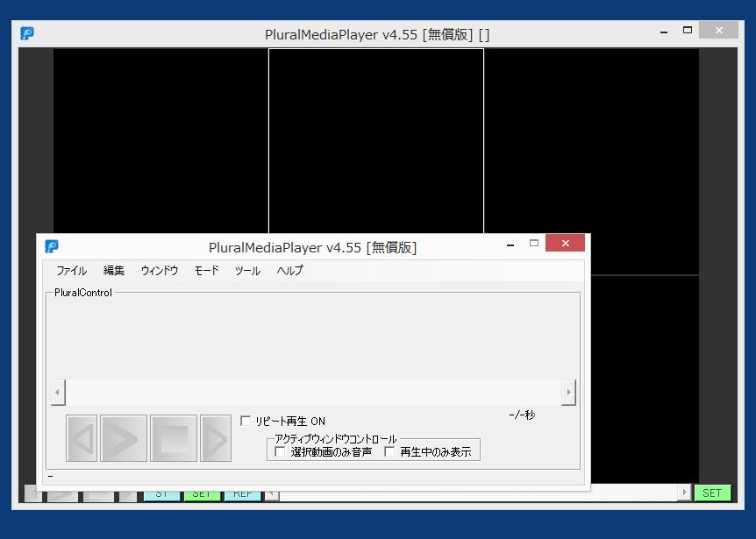
Task: Minimize the front PluralMediaPlayer control window
Action: point(510,245)
